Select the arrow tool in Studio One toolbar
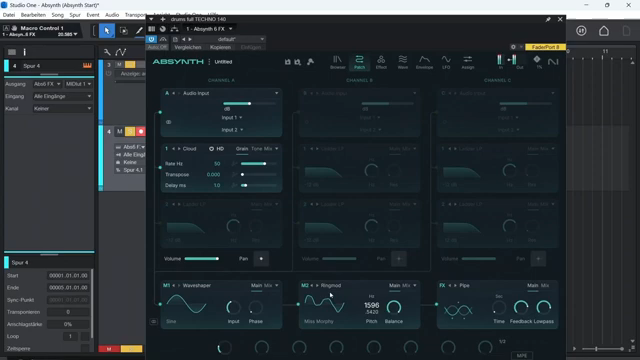The image size is (640, 360). point(107,31)
